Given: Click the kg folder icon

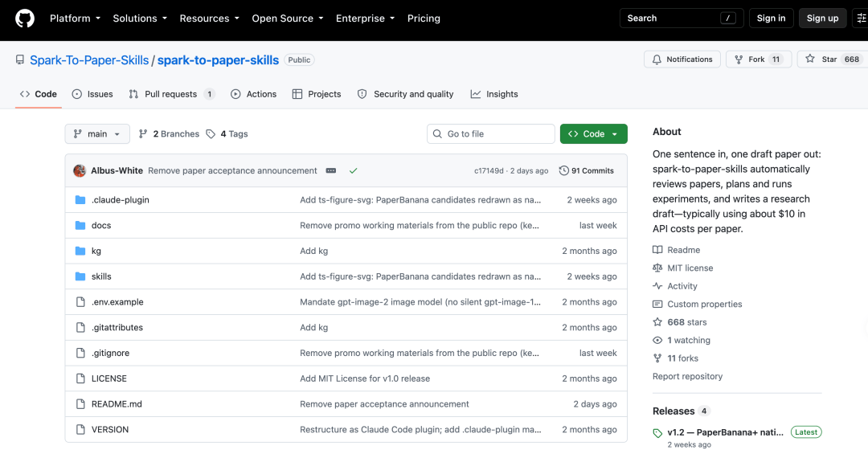Looking at the screenshot, I should pos(80,251).
